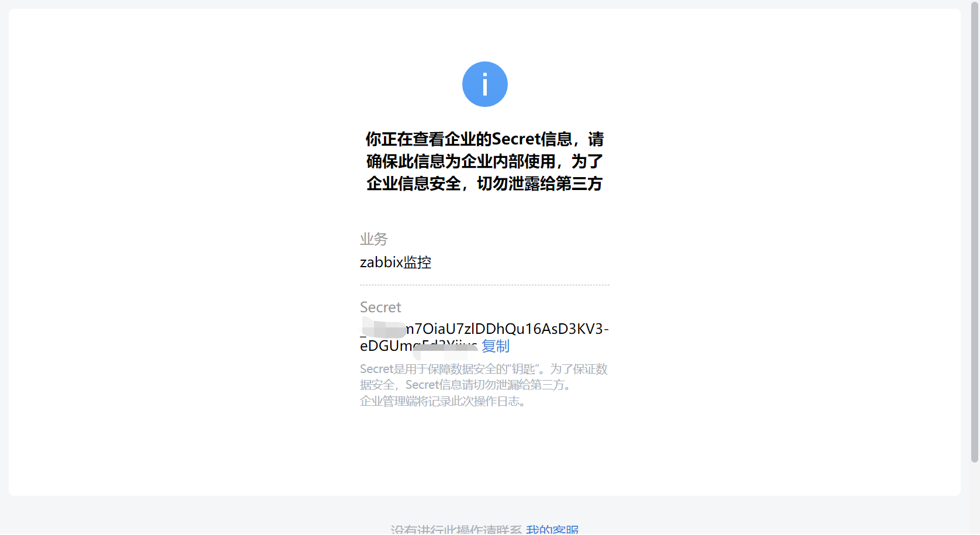The height and width of the screenshot is (535, 980).
Task: Select the zabbix监控 business name
Action: [x=395, y=262]
